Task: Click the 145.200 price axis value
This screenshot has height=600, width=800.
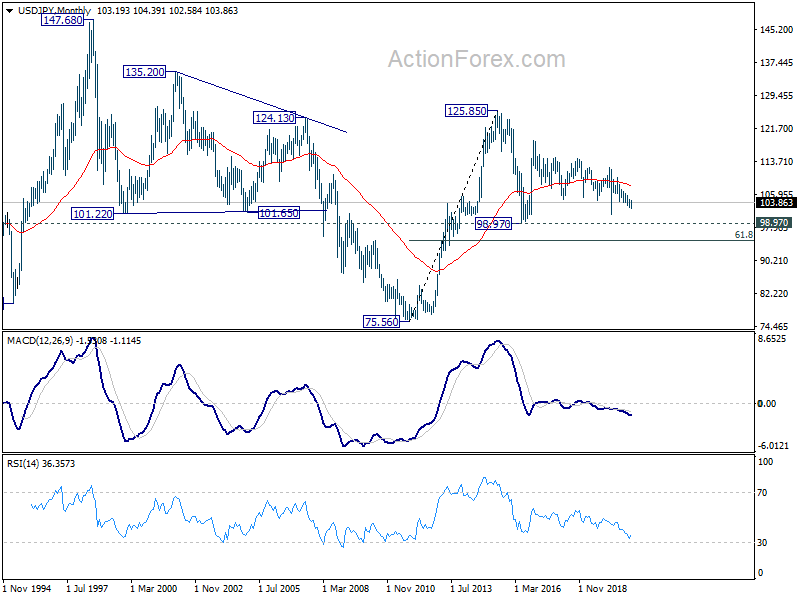Action: (776, 30)
